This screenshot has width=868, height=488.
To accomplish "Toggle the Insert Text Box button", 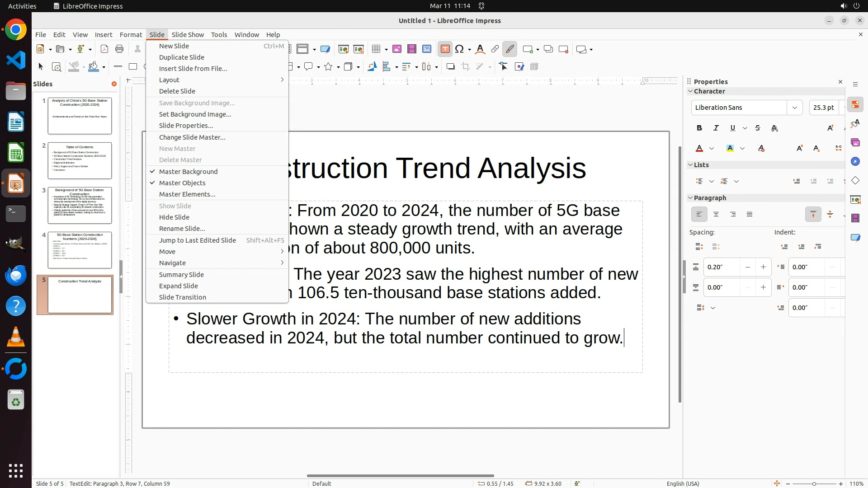I will [445, 49].
